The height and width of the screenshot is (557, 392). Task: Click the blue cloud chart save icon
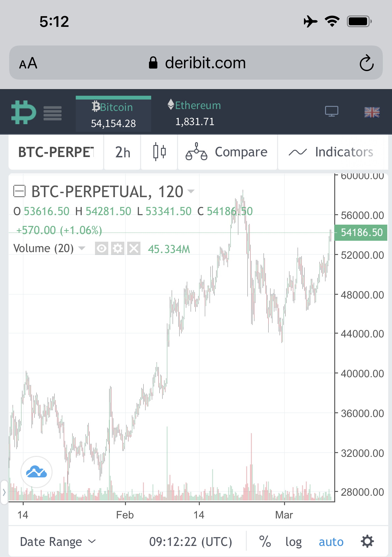click(37, 472)
